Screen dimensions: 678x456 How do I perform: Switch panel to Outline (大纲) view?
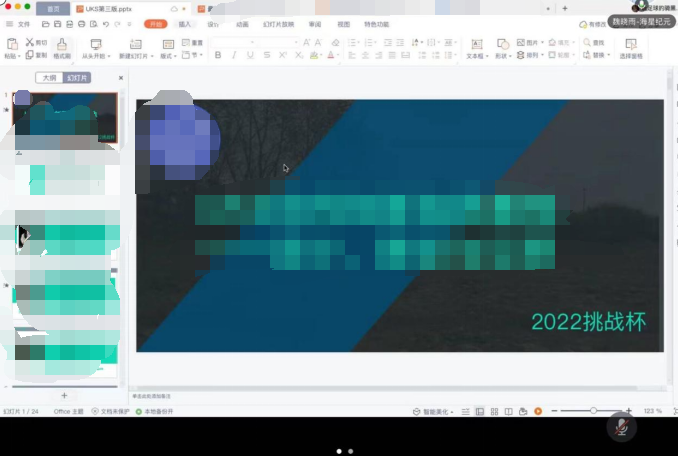coord(49,78)
